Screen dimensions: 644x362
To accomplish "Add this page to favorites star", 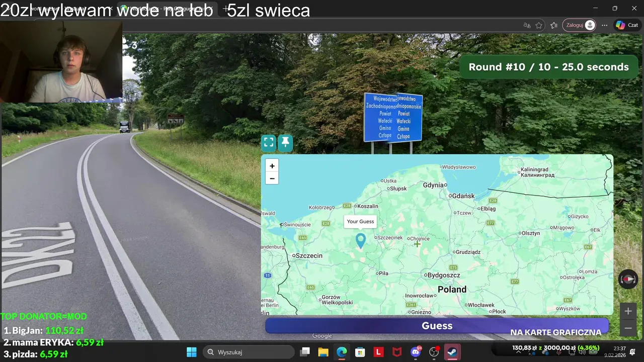I will (x=539, y=25).
